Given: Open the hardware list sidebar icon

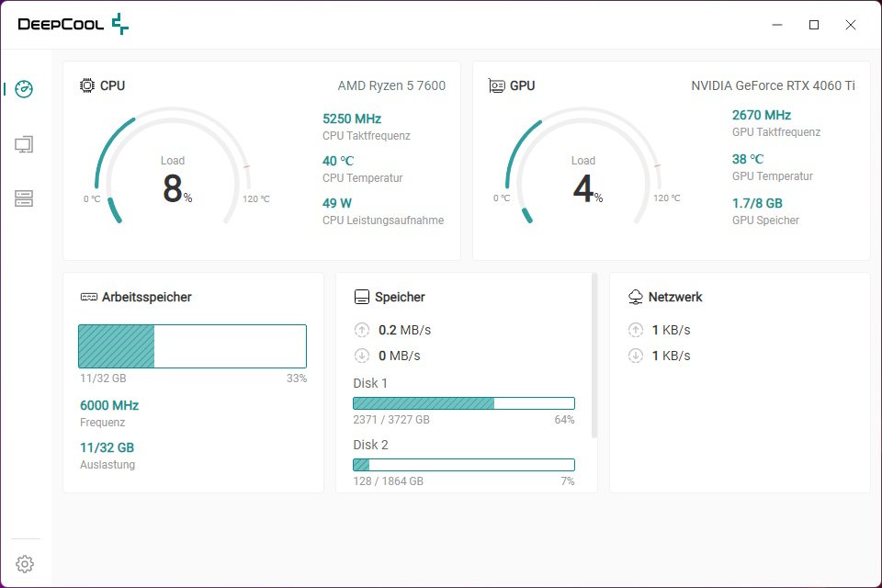Looking at the screenshot, I should tap(25, 198).
